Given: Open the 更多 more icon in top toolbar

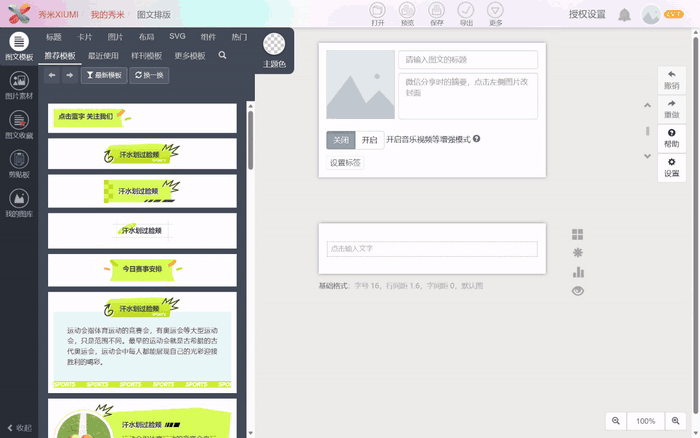Looking at the screenshot, I should tap(495, 14).
